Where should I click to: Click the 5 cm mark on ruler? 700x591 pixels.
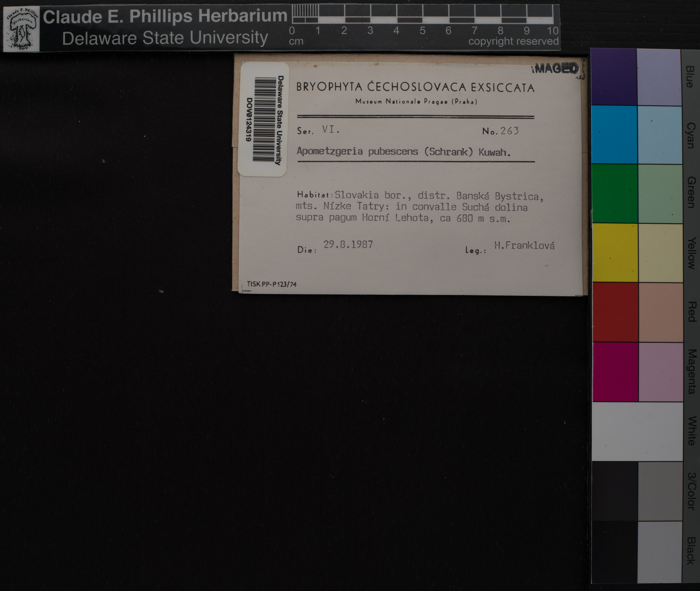[x=422, y=30]
